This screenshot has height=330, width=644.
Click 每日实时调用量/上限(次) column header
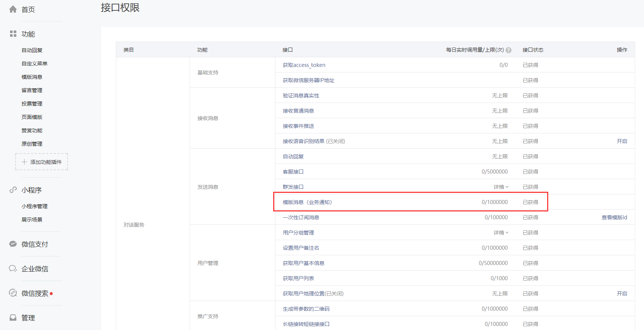tap(475, 50)
